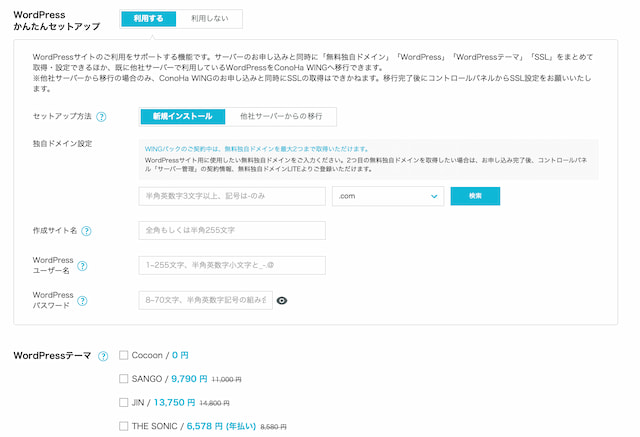Open help icon beside セットアップ方法
Image resolution: width=640 pixels, height=437 pixels.
(x=101, y=117)
